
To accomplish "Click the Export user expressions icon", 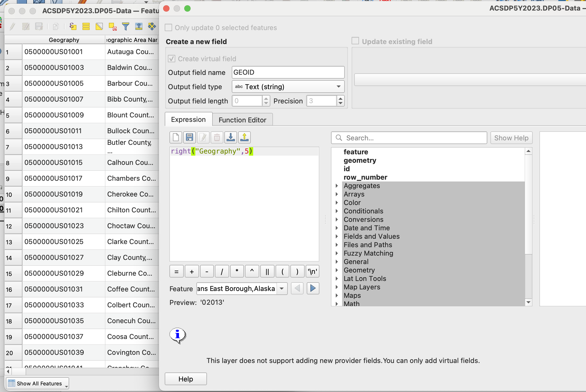I will point(244,137).
